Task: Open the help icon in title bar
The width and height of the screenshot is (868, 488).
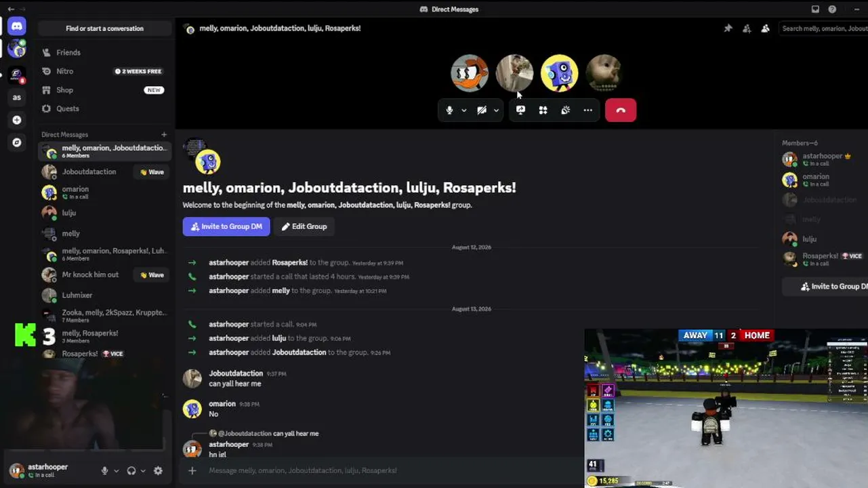Action: 832,9
